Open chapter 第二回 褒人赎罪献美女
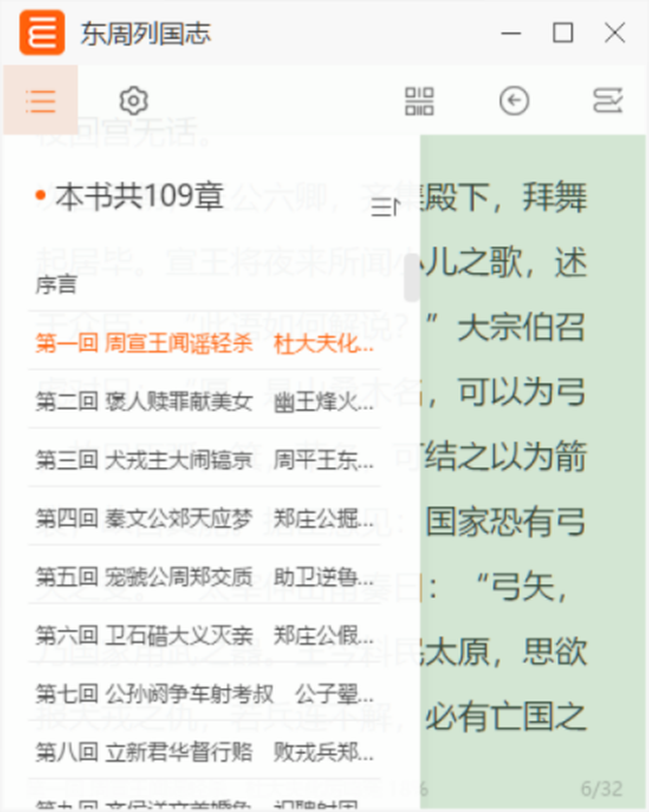Image resolution: width=649 pixels, height=812 pixels. pos(204,401)
